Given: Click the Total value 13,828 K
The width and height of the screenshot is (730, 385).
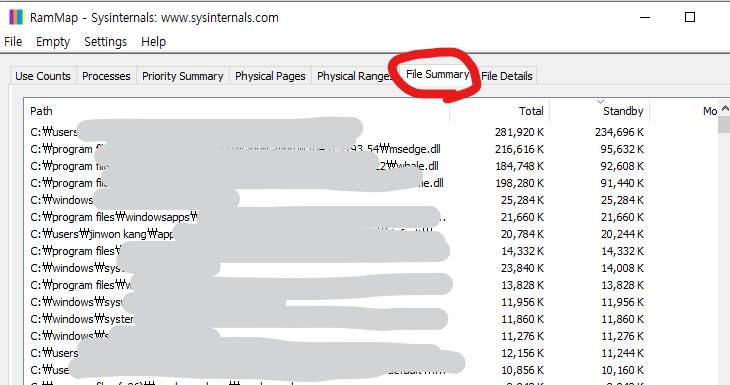Looking at the screenshot, I should (522, 285).
